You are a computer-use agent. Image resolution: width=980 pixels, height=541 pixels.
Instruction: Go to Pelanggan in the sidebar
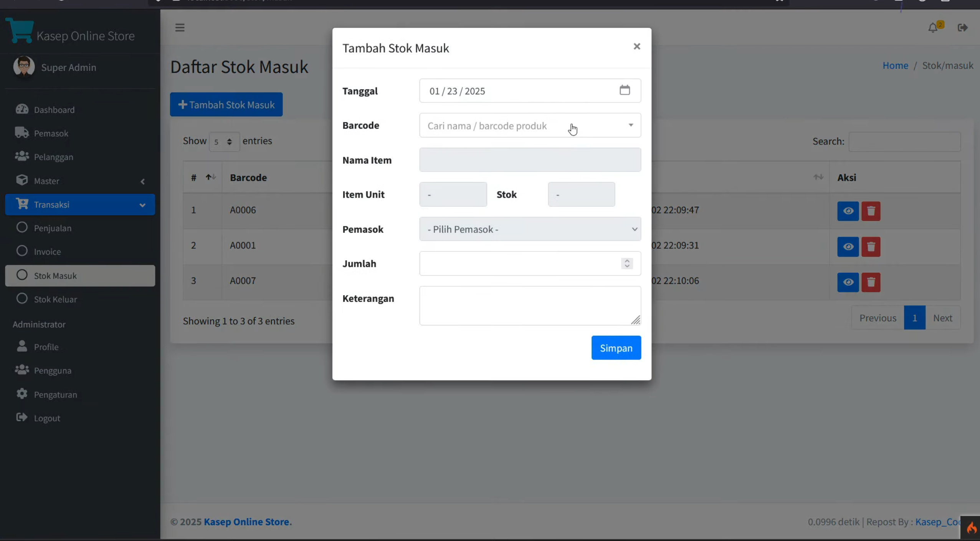[80, 157]
